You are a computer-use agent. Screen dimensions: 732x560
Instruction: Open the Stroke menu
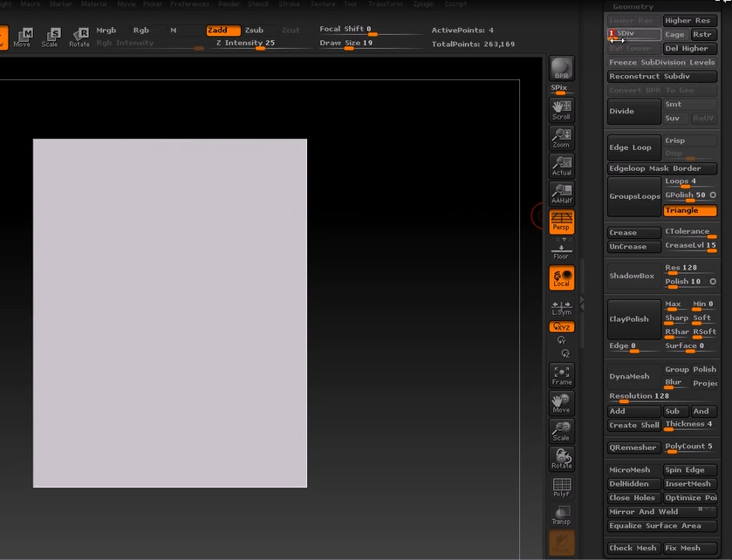(289, 3)
